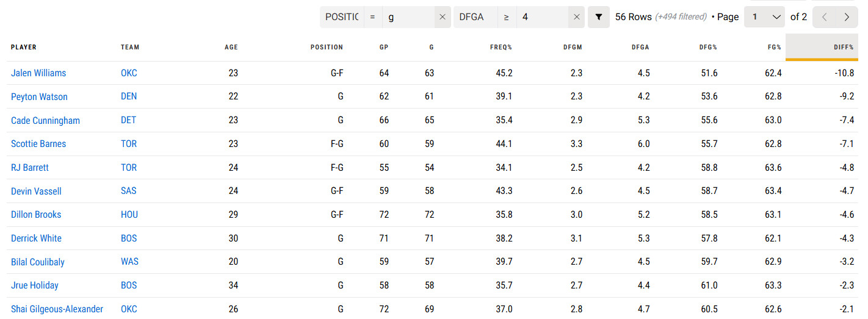
Task: Sort by the AGE column header
Action: pos(231,47)
